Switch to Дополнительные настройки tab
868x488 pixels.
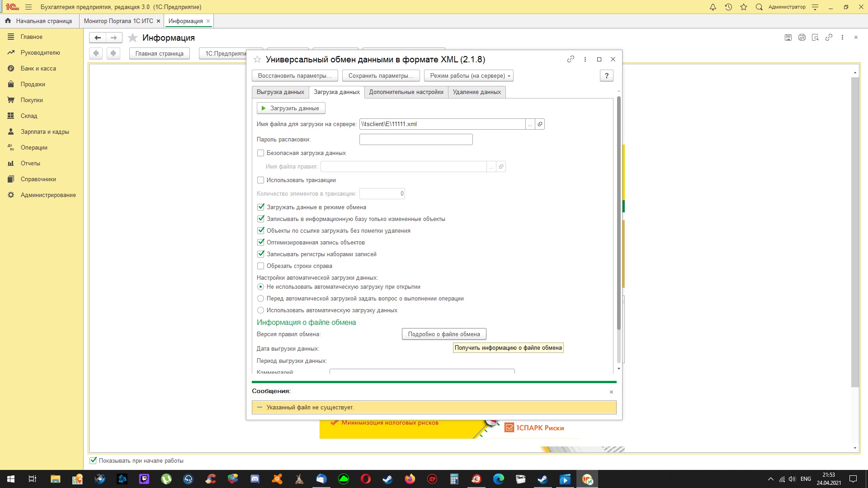[x=406, y=92]
